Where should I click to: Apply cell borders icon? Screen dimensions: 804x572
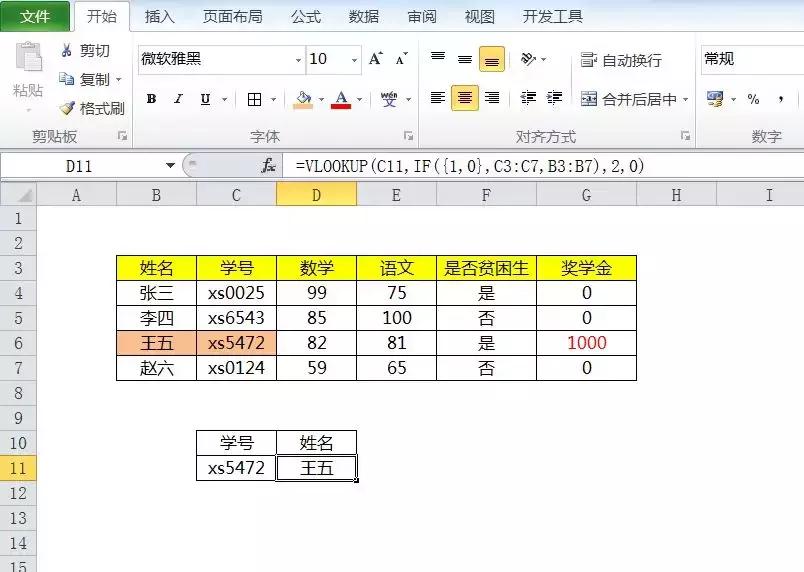(254, 99)
